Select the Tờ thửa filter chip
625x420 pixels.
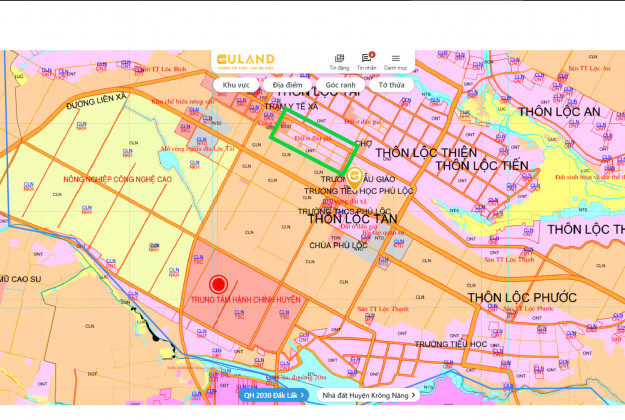pyautogui.click(x=391, y=85)
